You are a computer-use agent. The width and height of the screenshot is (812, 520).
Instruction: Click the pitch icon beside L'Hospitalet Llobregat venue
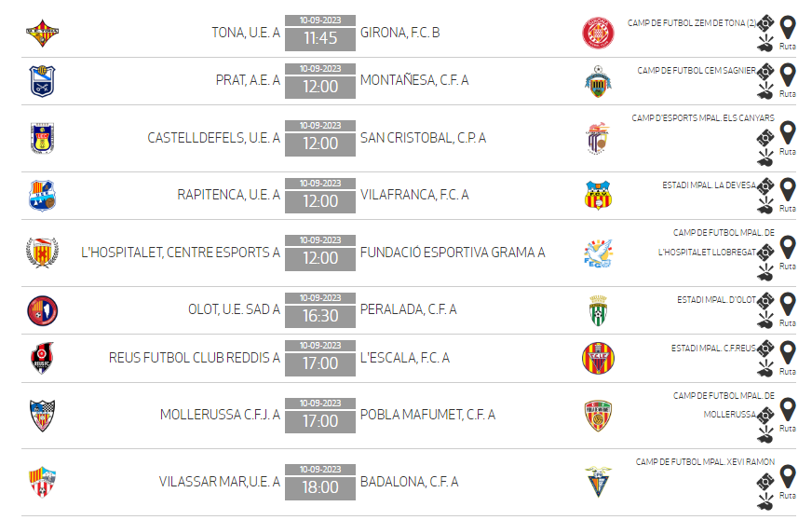pyautogui.click(x=765, y=253)
